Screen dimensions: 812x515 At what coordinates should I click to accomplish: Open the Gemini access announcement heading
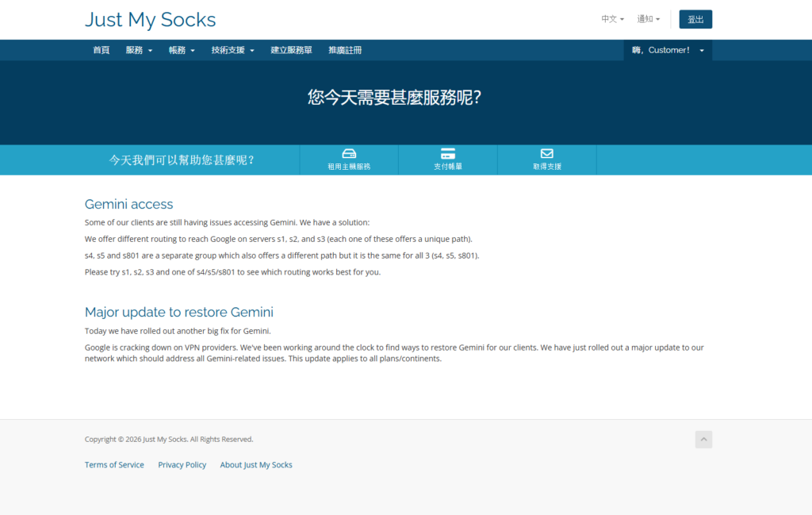click(x=128, y=205)
